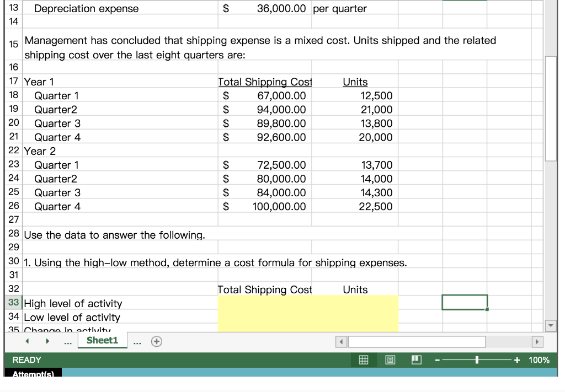Switch to Normal view in status bar
The width and height of the screenshot is (565, 392).
click(x=363, y=359)
